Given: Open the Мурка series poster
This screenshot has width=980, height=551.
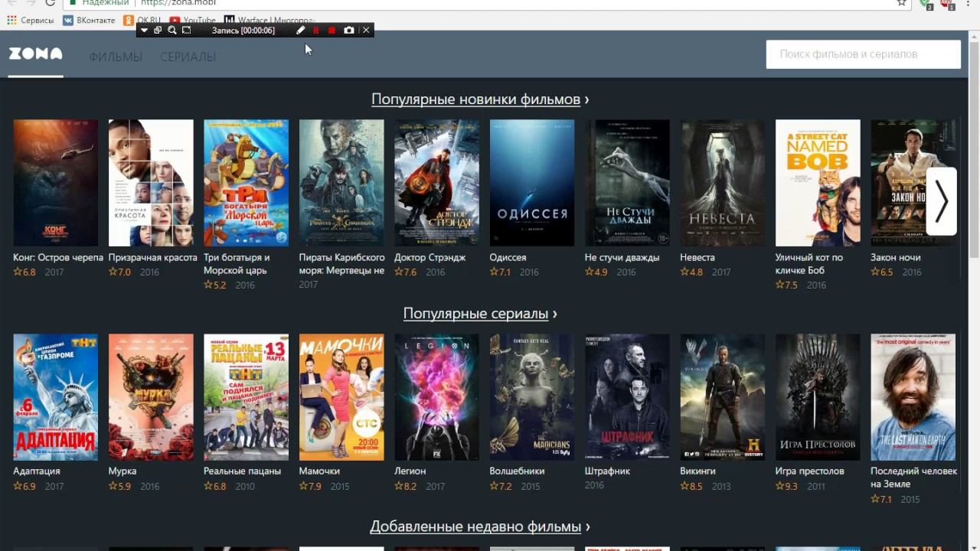Looking at the screenshot, I should pos(151,397).
